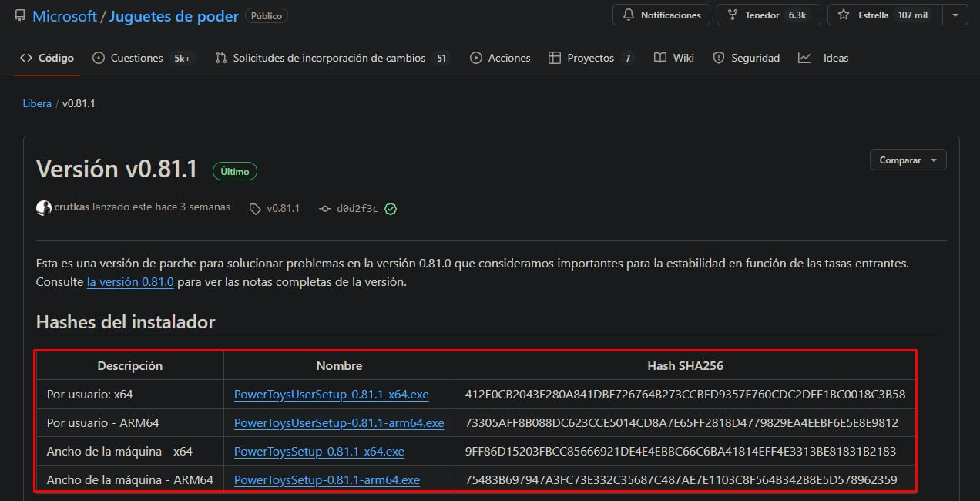Viewport: 980px width, 501px height.
Task: Download PowerToysUserSetup-0.81.1-arm64.exe
Action: point(339,422)
